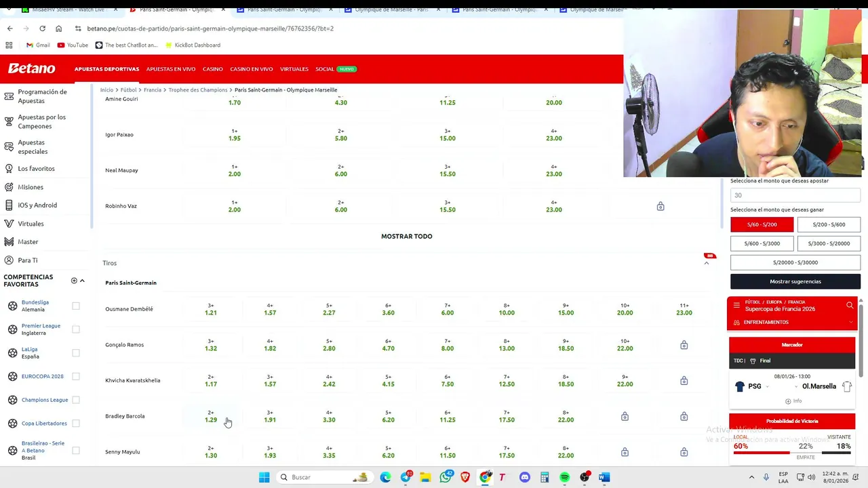The image size is (868, 488).
Task: Tick the EUROCOPA 2028 checkbox
Action: pos(76,376)
